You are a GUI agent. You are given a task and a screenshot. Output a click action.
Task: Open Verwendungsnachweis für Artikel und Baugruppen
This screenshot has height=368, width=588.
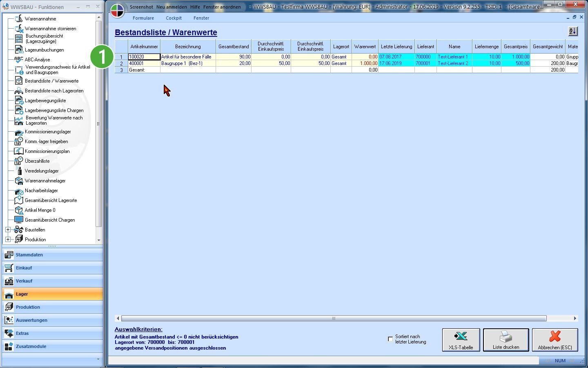[x=58, y=70]
